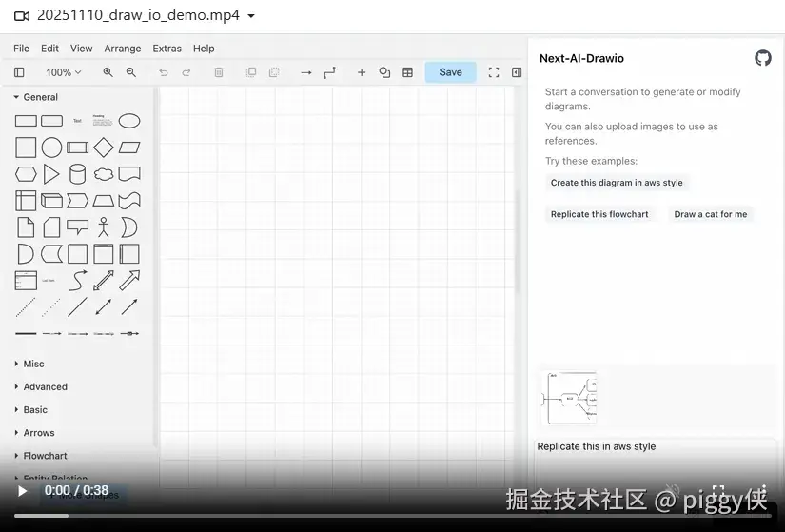Viewport: 785px width, 532px height.
Task: Click "Replicate this flowchart" example
Action: [599, 214]
